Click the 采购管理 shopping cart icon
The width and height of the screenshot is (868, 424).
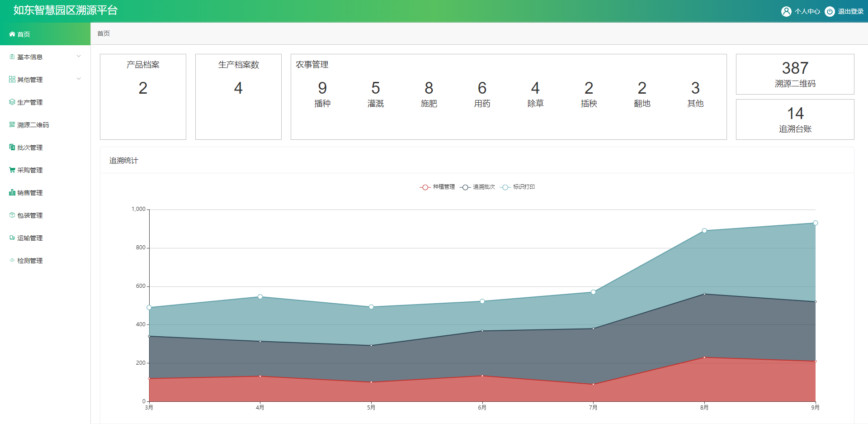(x=12, y=170)
